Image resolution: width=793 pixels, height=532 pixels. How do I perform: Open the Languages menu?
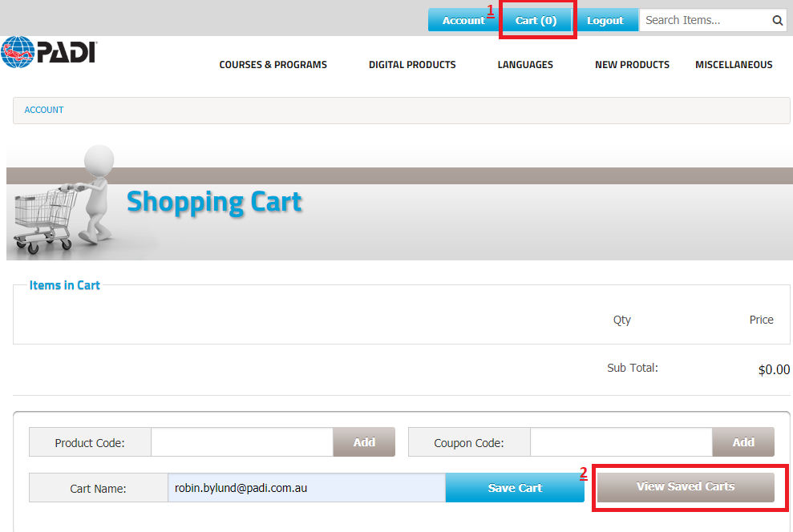coord(525,65)
